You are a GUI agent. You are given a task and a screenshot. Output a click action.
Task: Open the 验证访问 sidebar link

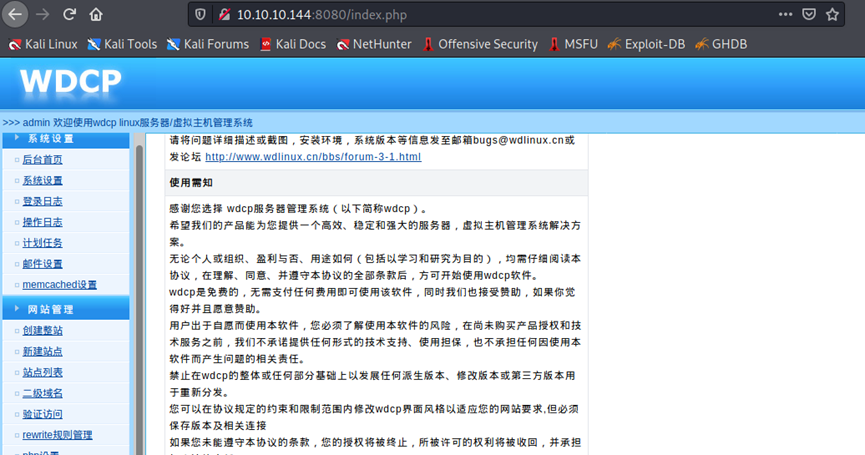click(42, 414)
